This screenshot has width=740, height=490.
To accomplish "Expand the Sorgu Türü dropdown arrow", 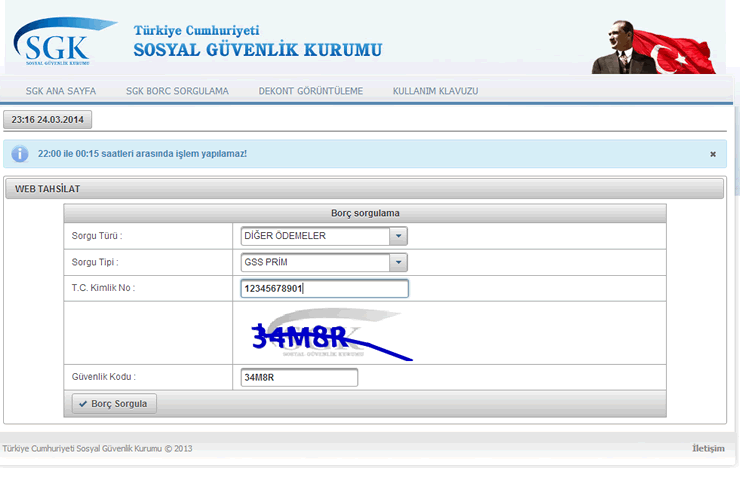I will click(x=399, y=236).
